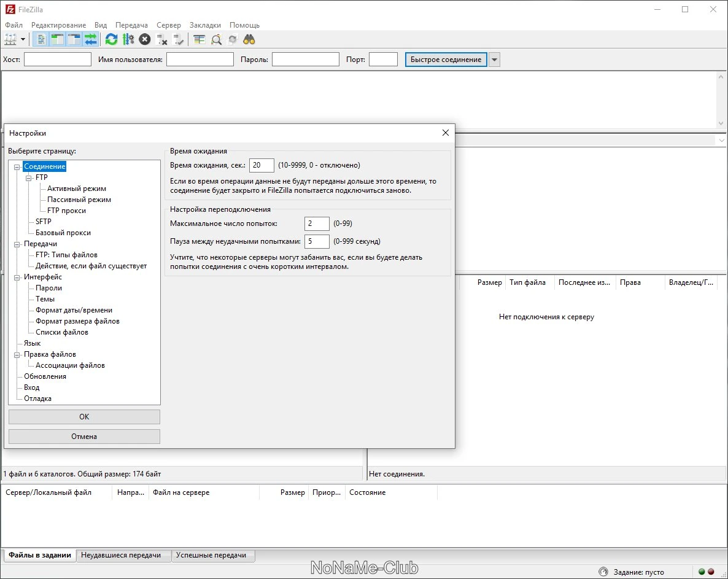Open the Передача menu
The image size is (728, 579).
click(132, 25)
